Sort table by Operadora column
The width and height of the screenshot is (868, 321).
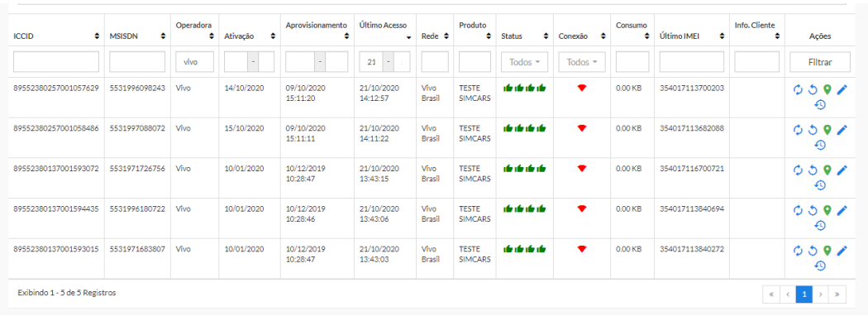coord(212,36)
